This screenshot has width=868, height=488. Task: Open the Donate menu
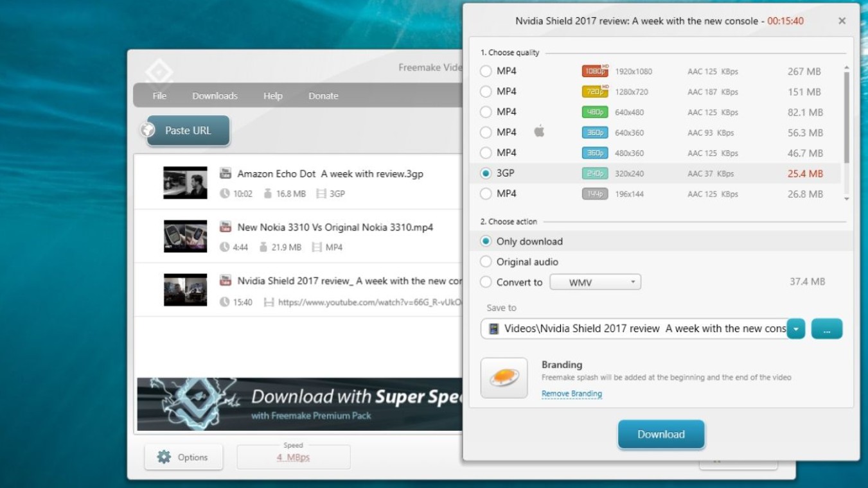click(x=323, y=96)
